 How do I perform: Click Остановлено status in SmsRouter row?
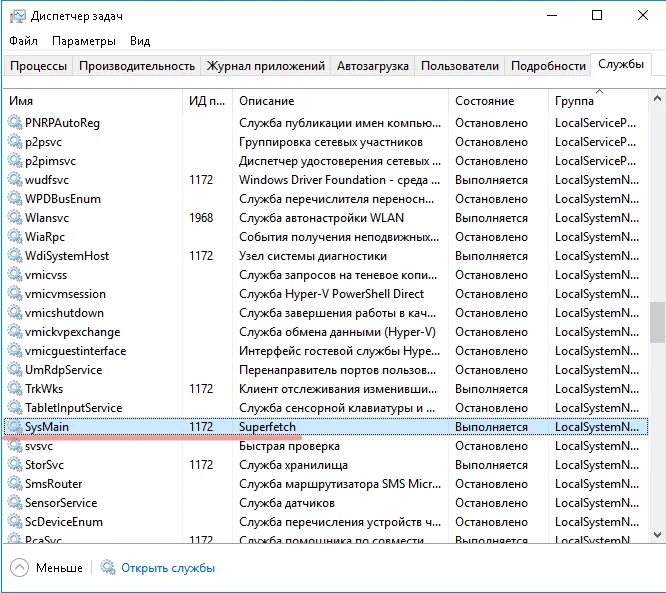[x=491, y=484]
